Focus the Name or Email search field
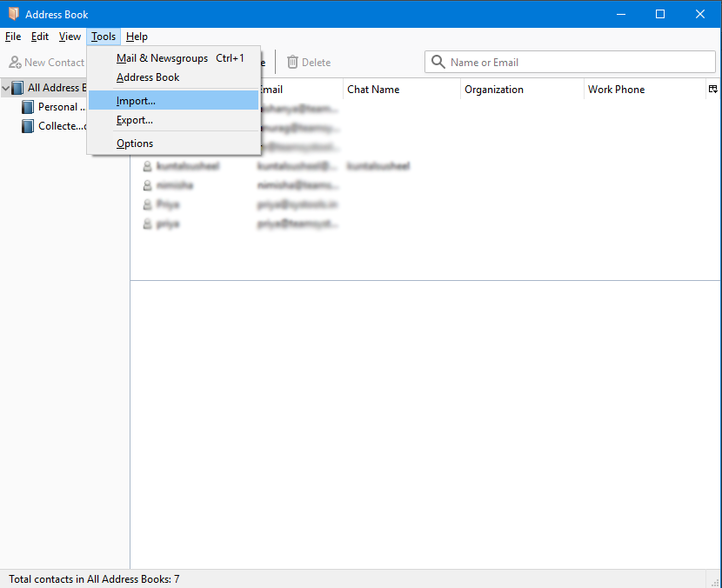This screenshot has height=588, width=722. click(x=570, y=62)
